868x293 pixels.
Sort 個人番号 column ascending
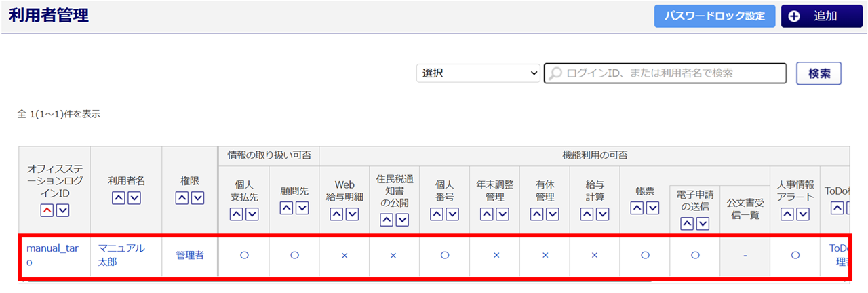pyautogui.click(x=437, y=214)
